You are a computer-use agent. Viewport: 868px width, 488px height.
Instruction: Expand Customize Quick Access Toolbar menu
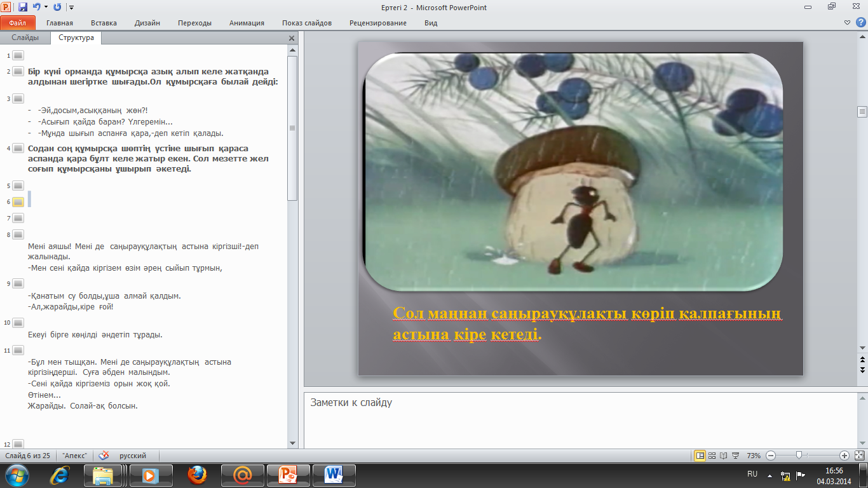coord(71,7)
